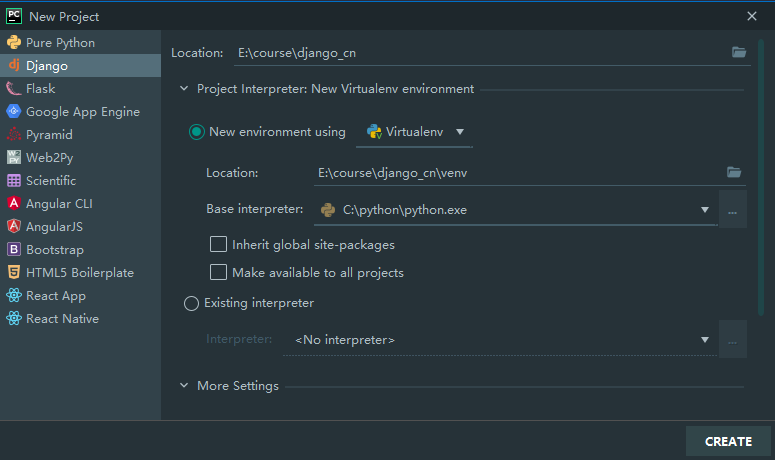Choose Pure Python project type
Screen dimensions: 775x460
81,42
